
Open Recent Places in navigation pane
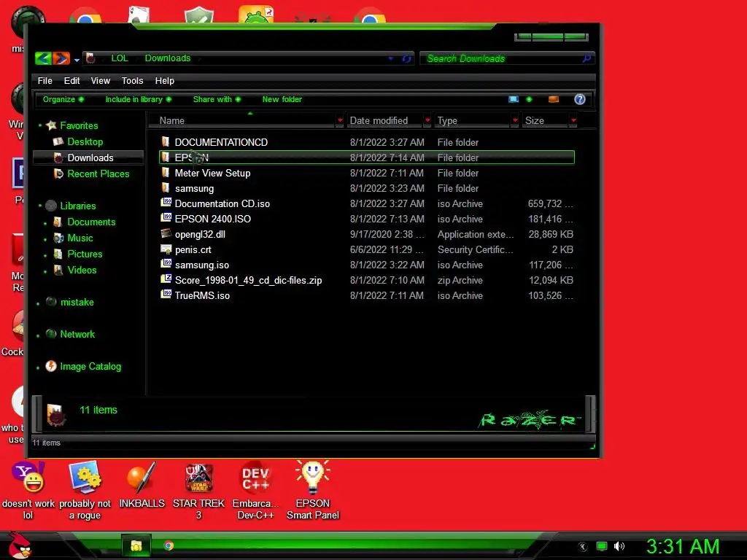98,174
